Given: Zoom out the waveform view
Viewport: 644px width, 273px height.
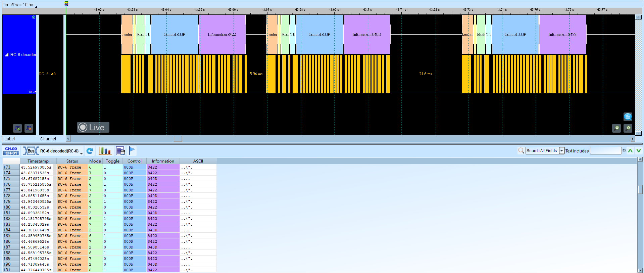Looking at the screenshot, I should (x=616, y=128).
